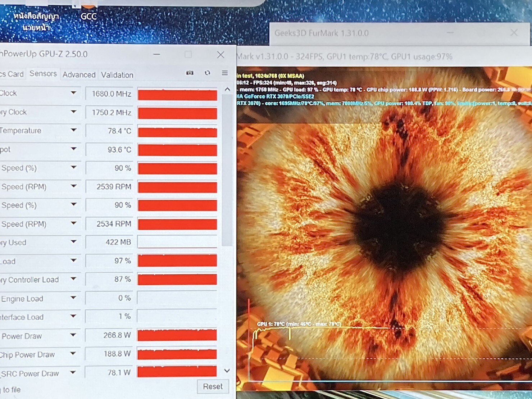The image size is (532, 399).
Task: Switch to the Graphics Card tab
Action: [x=12, y=74]
